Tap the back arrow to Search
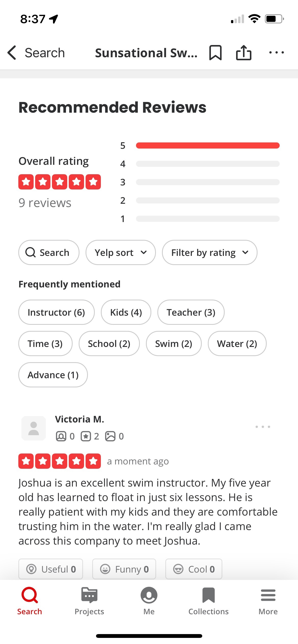This screenshot has height=644, width=298. [12, 53]
